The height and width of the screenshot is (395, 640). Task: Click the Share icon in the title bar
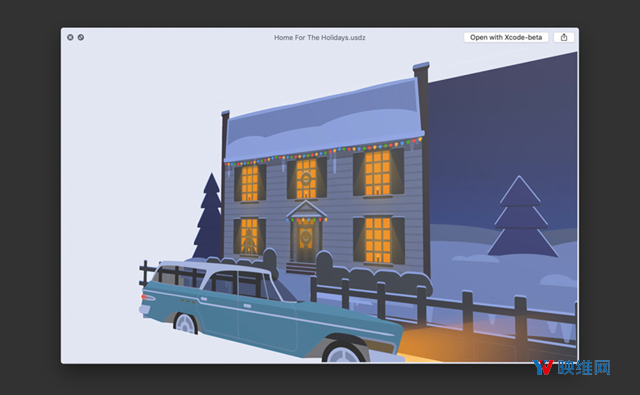point(564,38)
